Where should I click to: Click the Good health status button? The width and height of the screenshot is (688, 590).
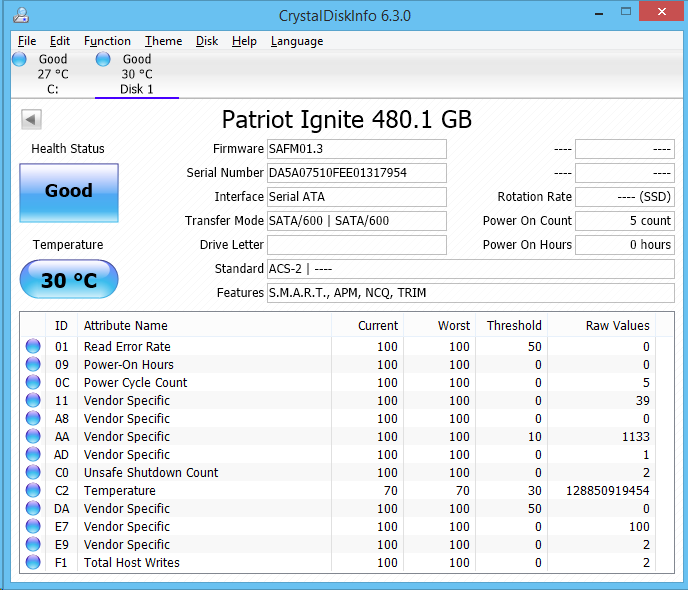tap(69, 192)
